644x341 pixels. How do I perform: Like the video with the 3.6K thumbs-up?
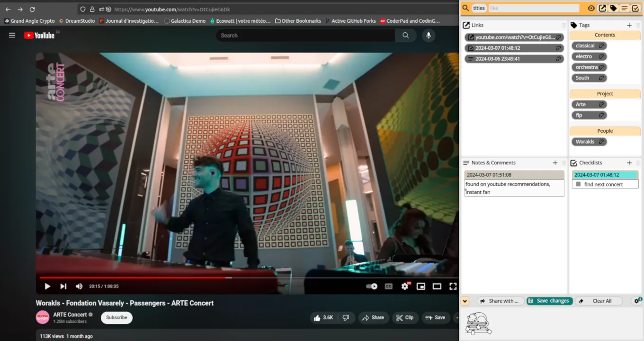coord(323,318)
